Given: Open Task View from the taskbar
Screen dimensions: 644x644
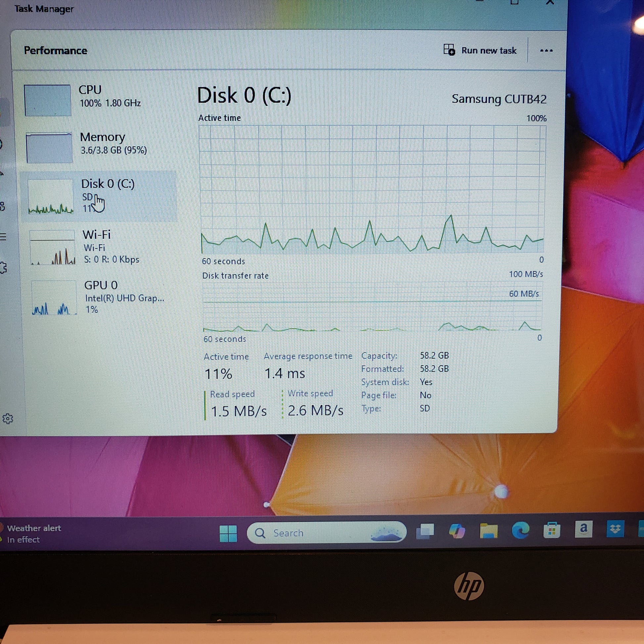Looking at the screenshot, I should [x=425, y=531].
